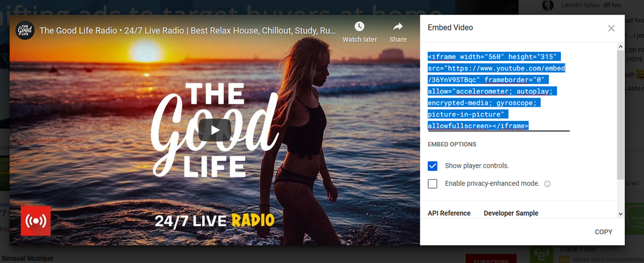Click the embed panel scrollbar thumb
Viewport: 644px width, 263px height.
coord(620,115)
